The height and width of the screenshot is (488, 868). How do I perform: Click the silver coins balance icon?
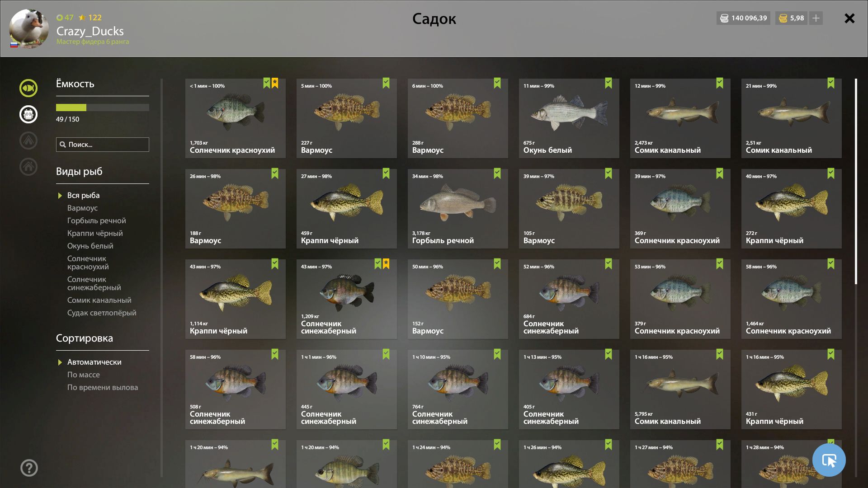coord(724,19)
